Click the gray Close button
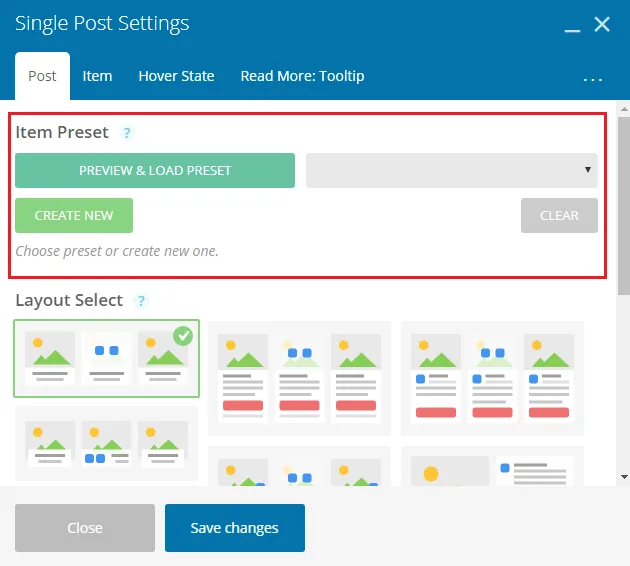Viewport: 630px width, 566px height. tap(85, 528)
